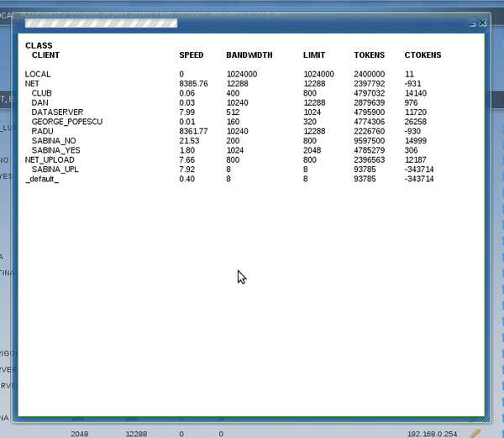Click RADU speed value 8361.77

[193, 132]
